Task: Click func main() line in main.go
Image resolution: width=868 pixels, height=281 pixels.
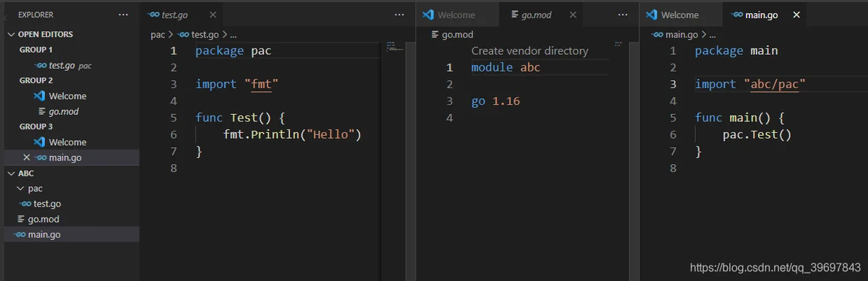Action: click(x=740, y=117)
